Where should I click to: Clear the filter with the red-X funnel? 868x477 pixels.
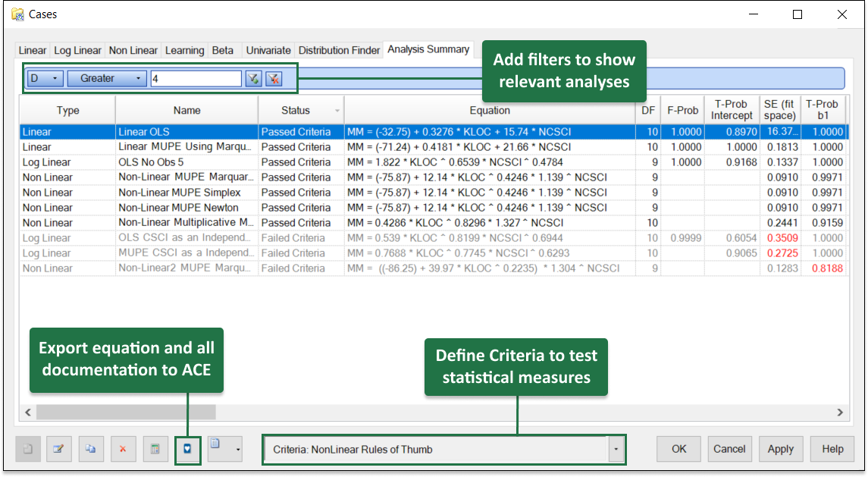coord(274,79)
